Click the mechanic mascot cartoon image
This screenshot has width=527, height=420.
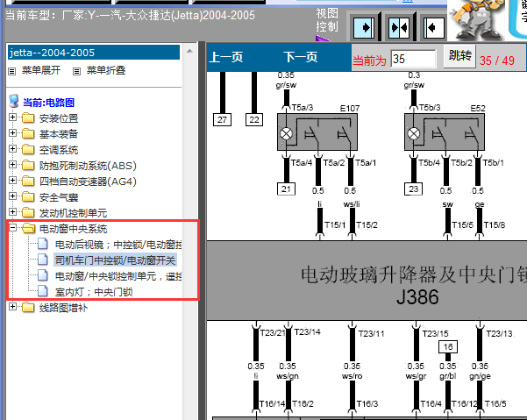coord(477,20)
